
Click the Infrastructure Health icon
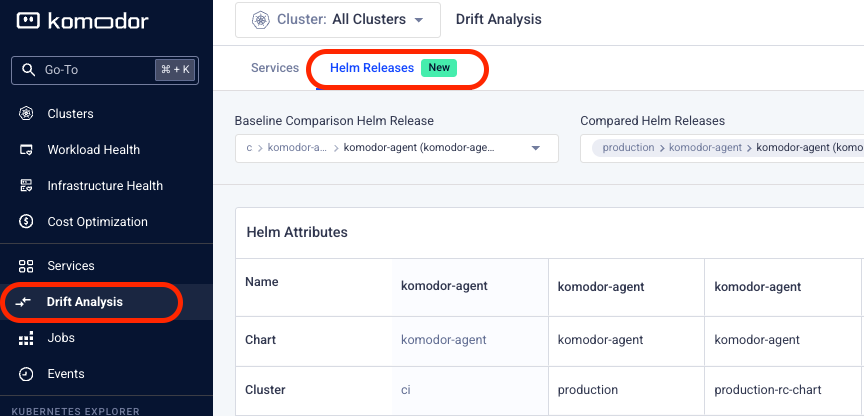[x=27, y=186]
